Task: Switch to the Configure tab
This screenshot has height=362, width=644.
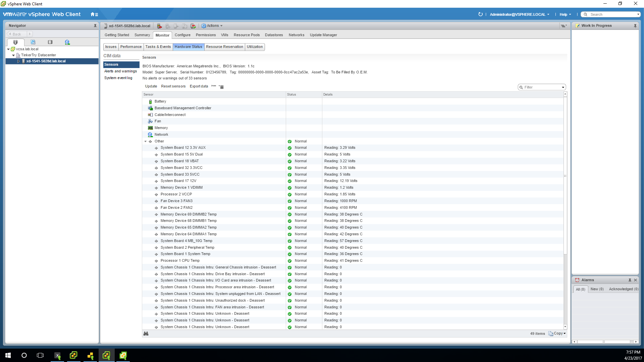Action: pyautogui.click(x=182, y=35)
